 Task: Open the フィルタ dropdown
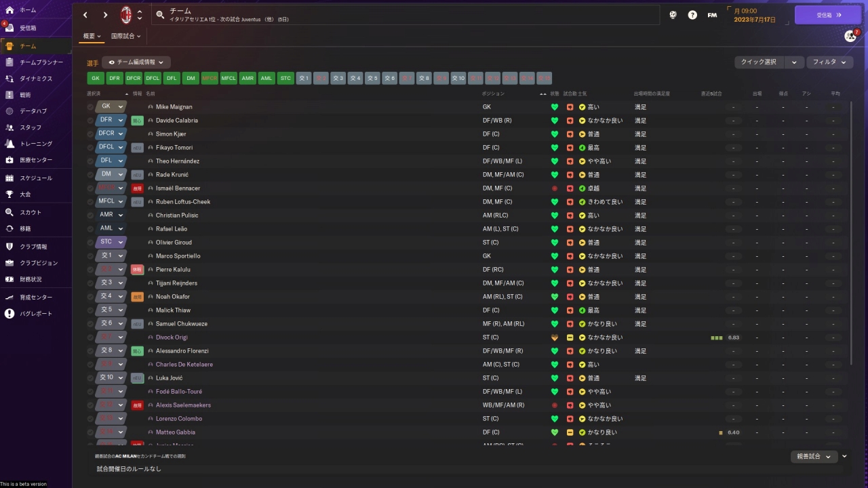[829, 62]
